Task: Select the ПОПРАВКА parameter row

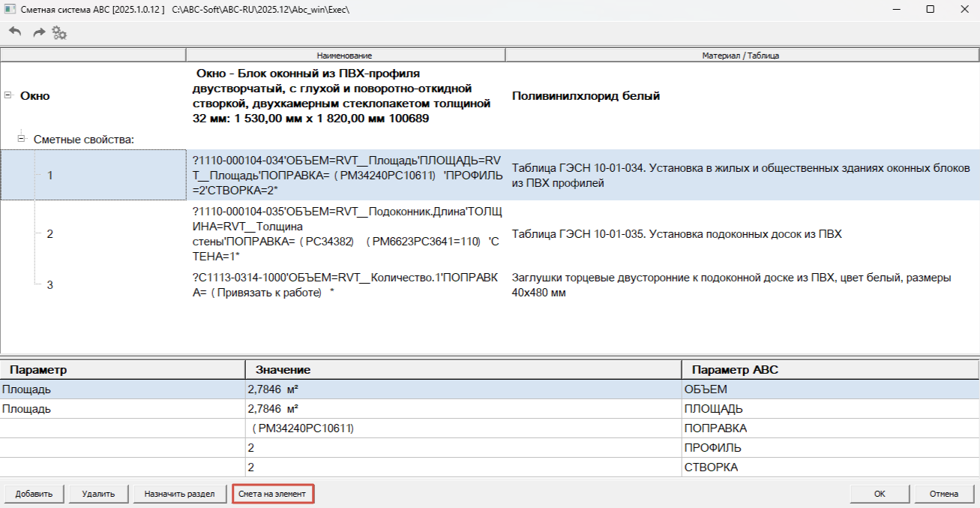Action: pos(490,428)
